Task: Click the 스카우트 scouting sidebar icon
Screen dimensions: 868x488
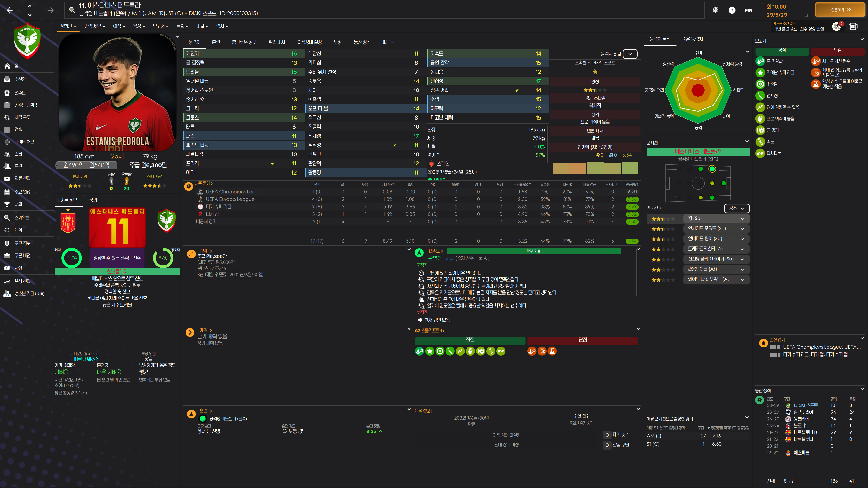Action: click(x=7, y=218)
